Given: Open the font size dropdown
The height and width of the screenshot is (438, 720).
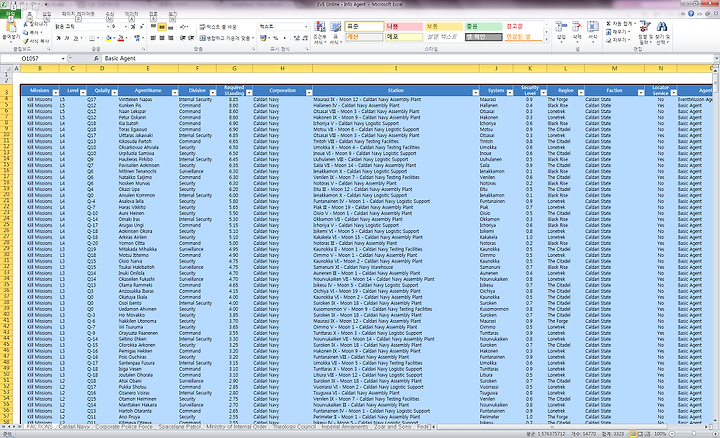Looking at the screenshot, I should [126, 27].
